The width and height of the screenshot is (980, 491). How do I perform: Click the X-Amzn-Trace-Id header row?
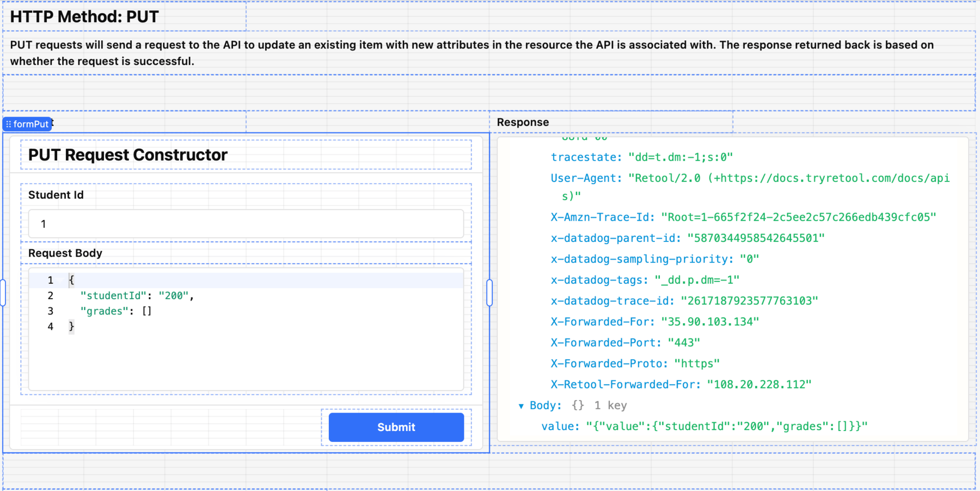pos(743,217)
